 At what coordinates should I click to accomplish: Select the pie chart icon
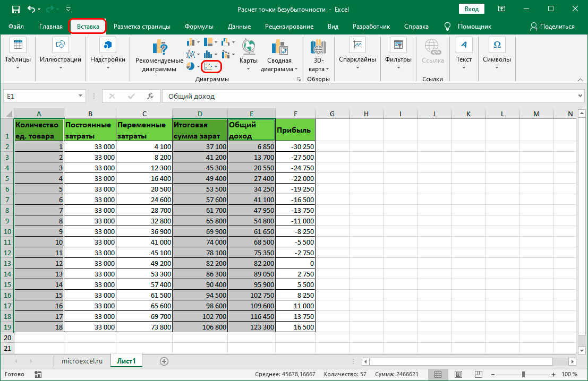pyautogui.click(x=190, y=65)
